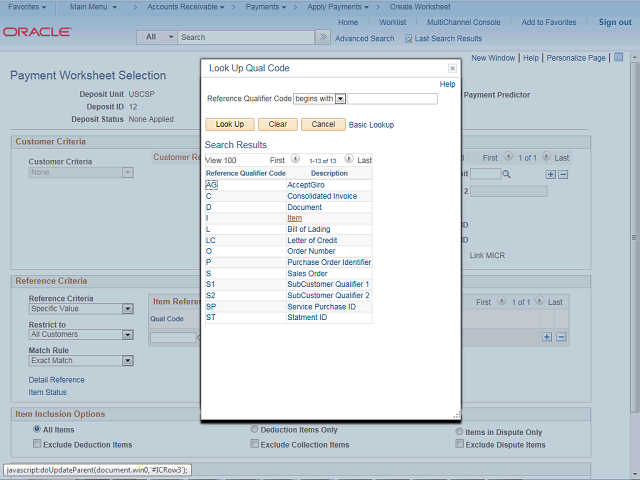Select the All Items radio button
This screenshot has height=480, width=640.
tap(37, 430)
